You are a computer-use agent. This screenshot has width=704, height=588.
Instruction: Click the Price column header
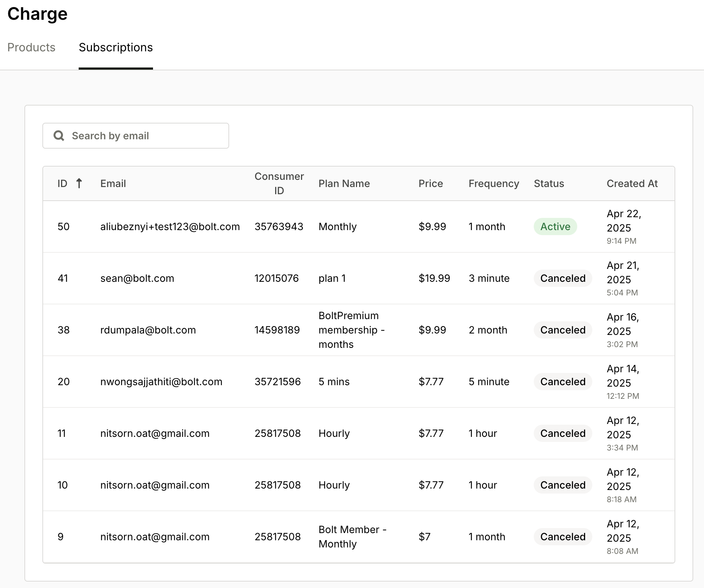point(431,183)
